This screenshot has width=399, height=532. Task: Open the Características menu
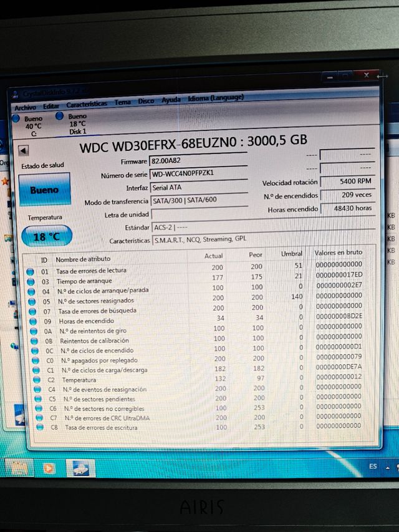87,104
